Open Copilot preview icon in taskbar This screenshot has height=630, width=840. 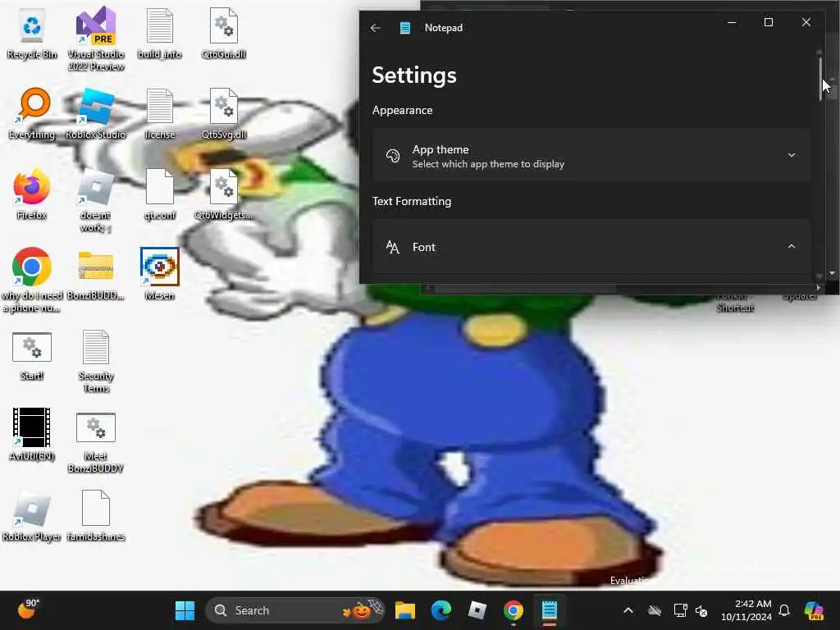coord(815,610)
